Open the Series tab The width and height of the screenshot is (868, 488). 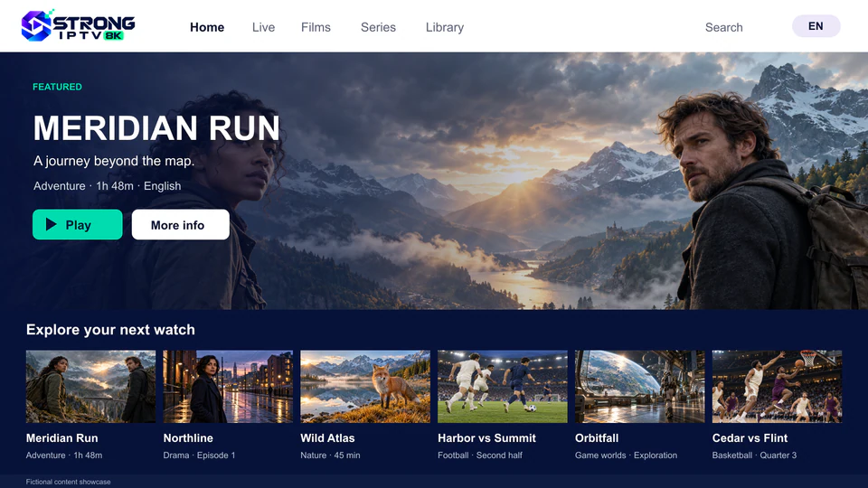(x=378, y=27)
